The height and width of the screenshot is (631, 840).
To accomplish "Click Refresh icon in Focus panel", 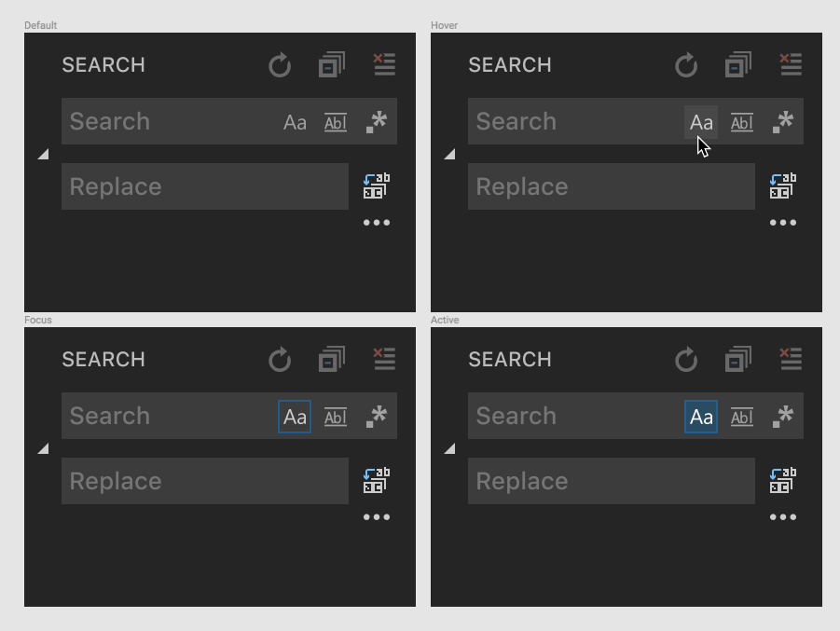I will pos(280,360).
